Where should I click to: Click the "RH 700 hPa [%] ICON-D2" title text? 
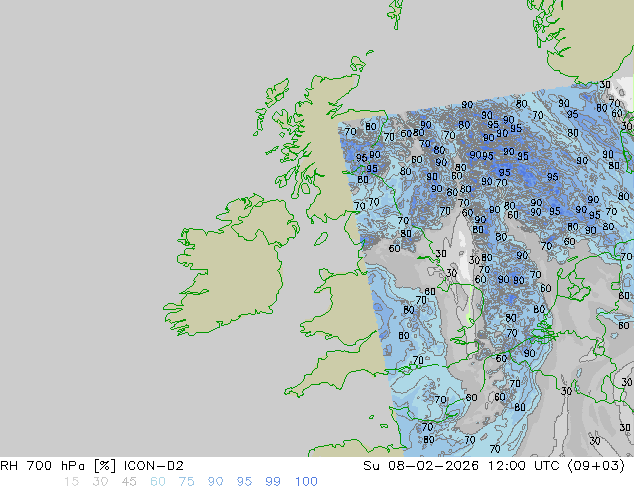tap(92, 466)
